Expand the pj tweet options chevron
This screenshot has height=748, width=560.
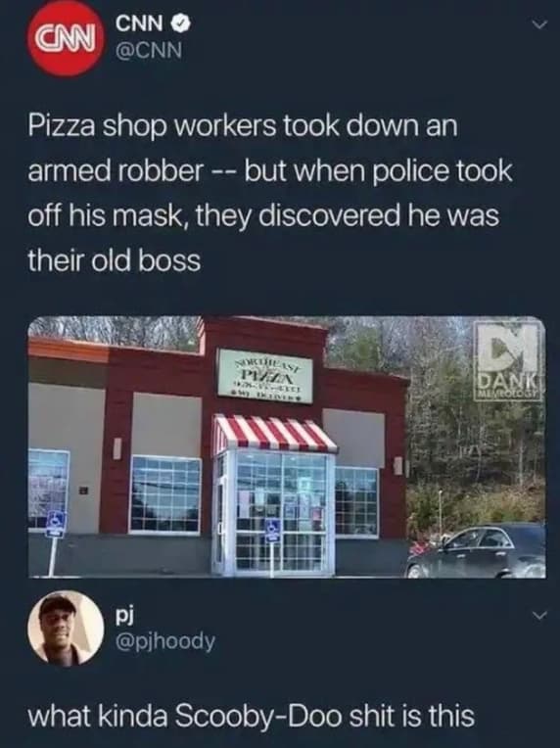click(538, 616)
